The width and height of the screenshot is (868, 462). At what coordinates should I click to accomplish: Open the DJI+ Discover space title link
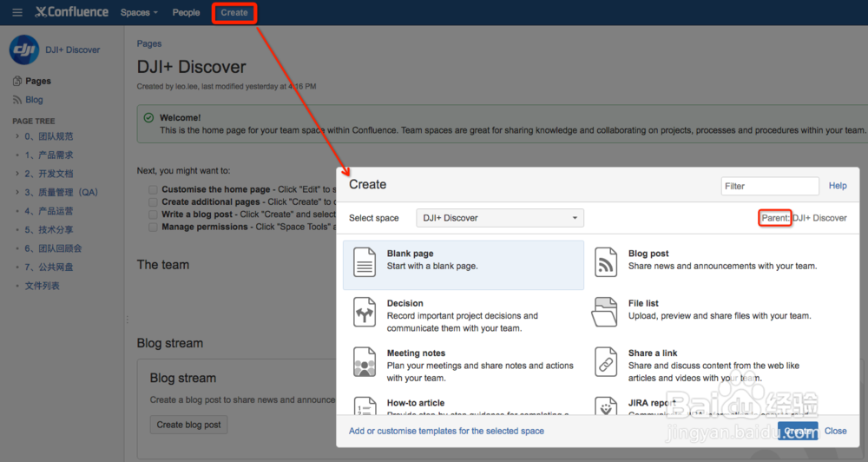73,49
